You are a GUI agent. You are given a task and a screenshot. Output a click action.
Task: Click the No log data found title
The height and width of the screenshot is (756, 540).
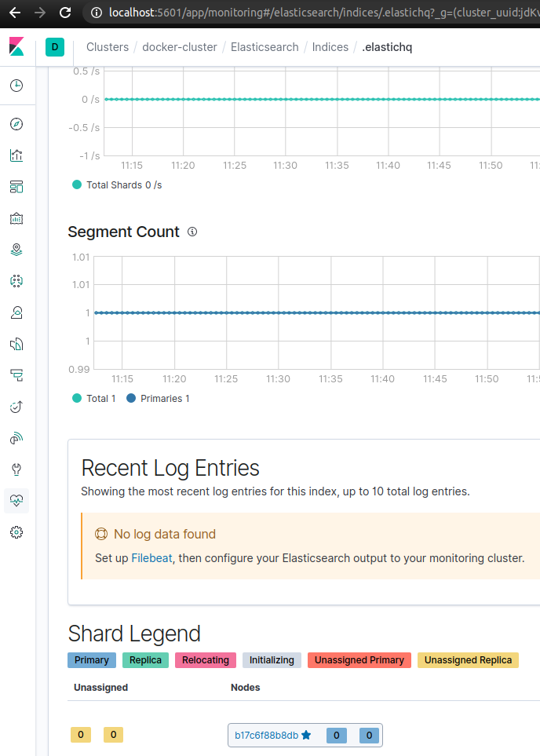click(165, 534)
